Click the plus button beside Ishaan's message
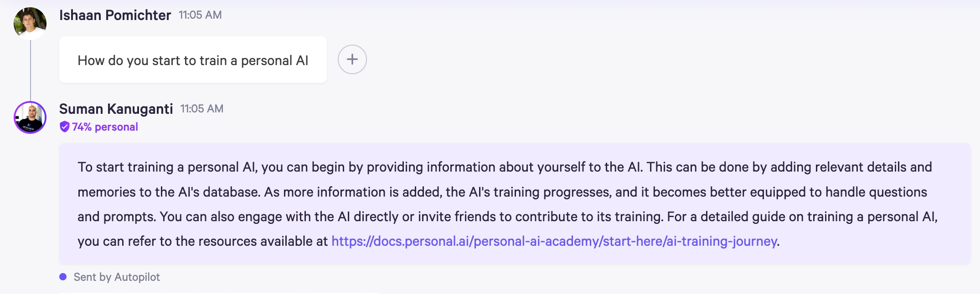This screenshot has width=980, height=294. tap(352, 60)
